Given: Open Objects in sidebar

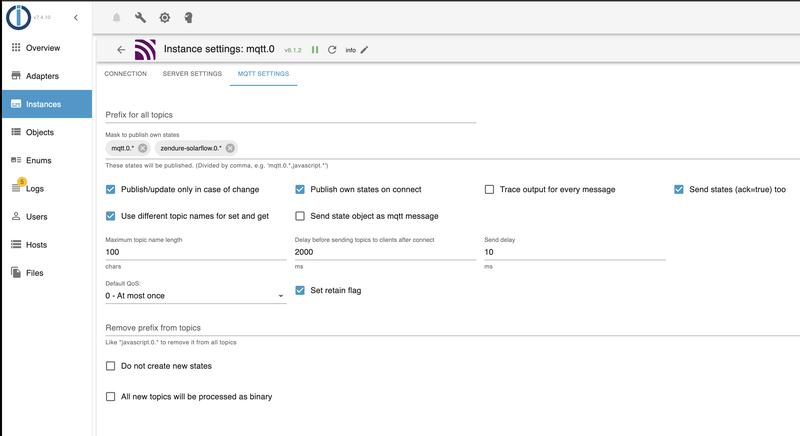Looking at the screenshot, I should [47, 132].
